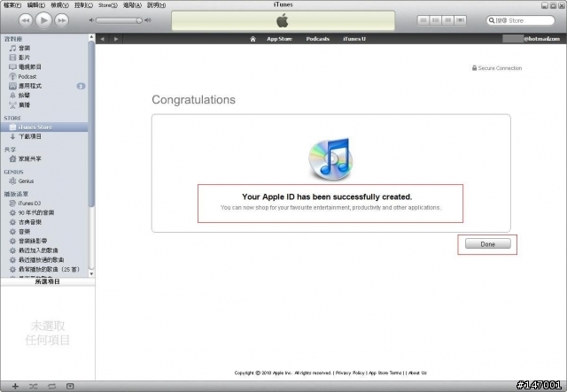The height and width of the screenshot is (392, 567).
Task: Switch to list view
Action: 423,20
